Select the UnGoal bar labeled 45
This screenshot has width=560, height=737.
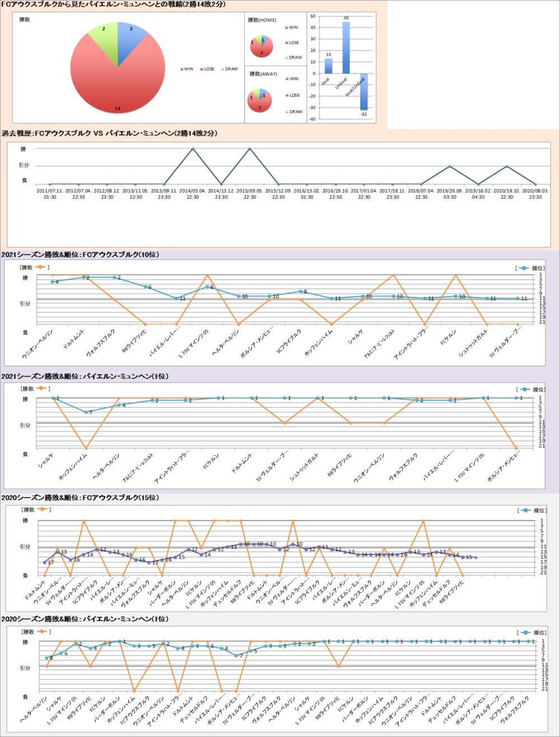point(346,48)
